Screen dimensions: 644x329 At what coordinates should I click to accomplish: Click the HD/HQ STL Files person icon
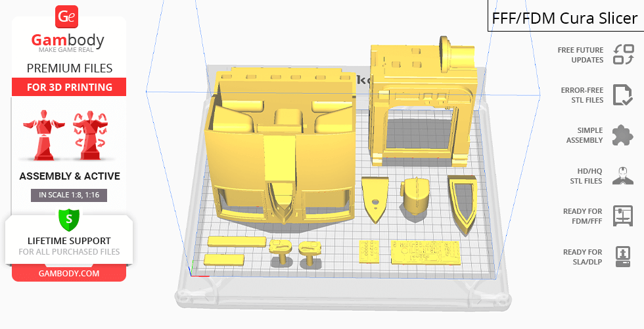(x=622, y=176)
